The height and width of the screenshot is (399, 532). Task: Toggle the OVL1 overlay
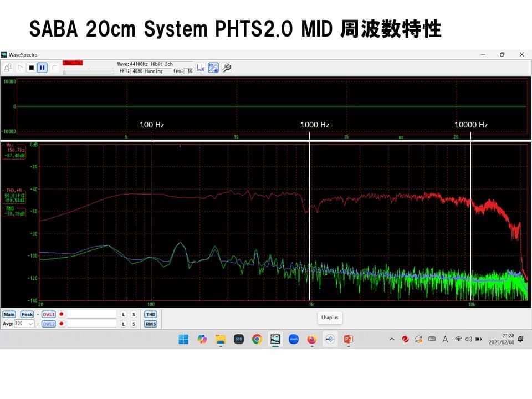point(49,314)
